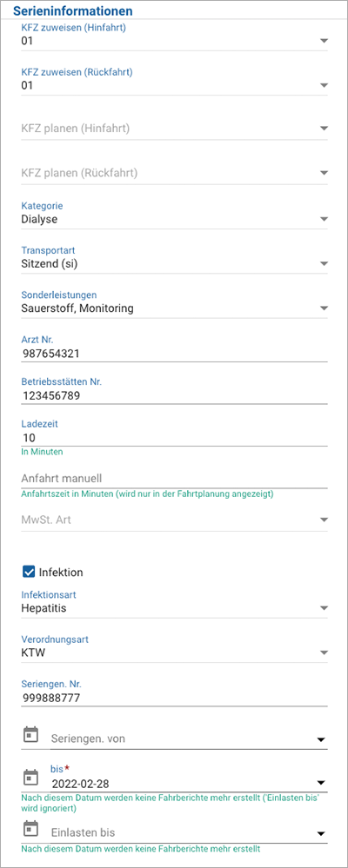348x868 pixels.
Task: Click calendar icon beside Seriengen. von
Action: click(x=31, y=734)
